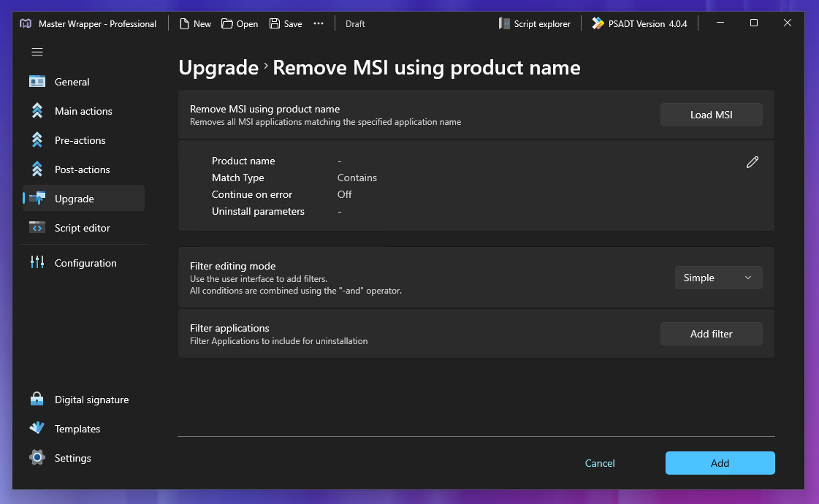Open the General section
The width and height of the screenshot is (819, 504).
[x=83, y=82]
